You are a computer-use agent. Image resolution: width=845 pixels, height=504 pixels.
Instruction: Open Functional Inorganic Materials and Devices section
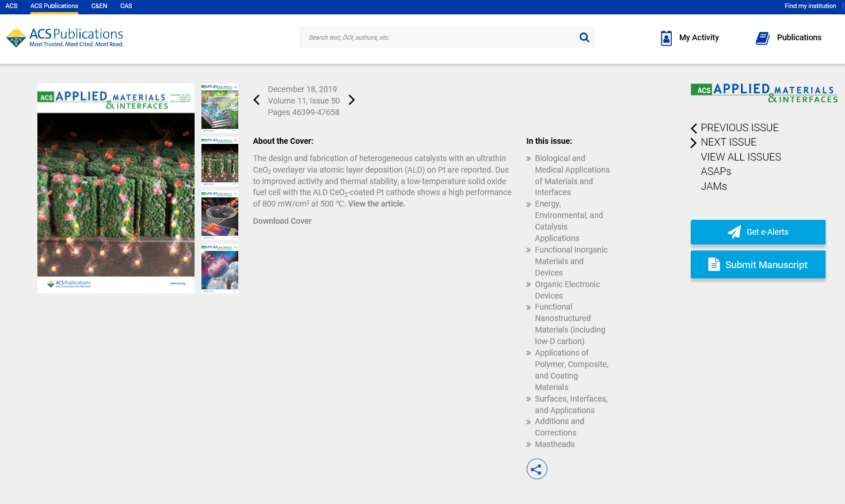[x=571, y=261]
